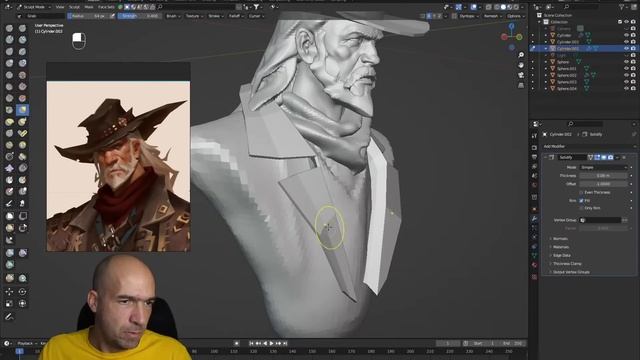Click the navigation gizmo Z axis
This screenshot has width=640, height=360.
(x=511, y=27)
